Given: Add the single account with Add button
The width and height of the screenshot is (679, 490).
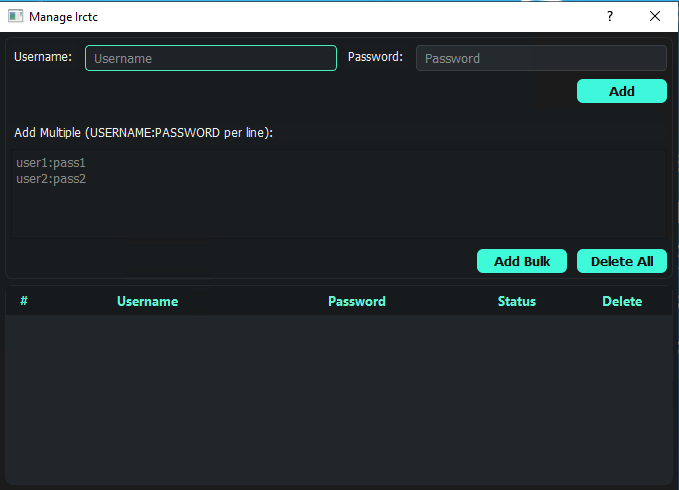Looking at the screenshot, I should click(622, 91).
